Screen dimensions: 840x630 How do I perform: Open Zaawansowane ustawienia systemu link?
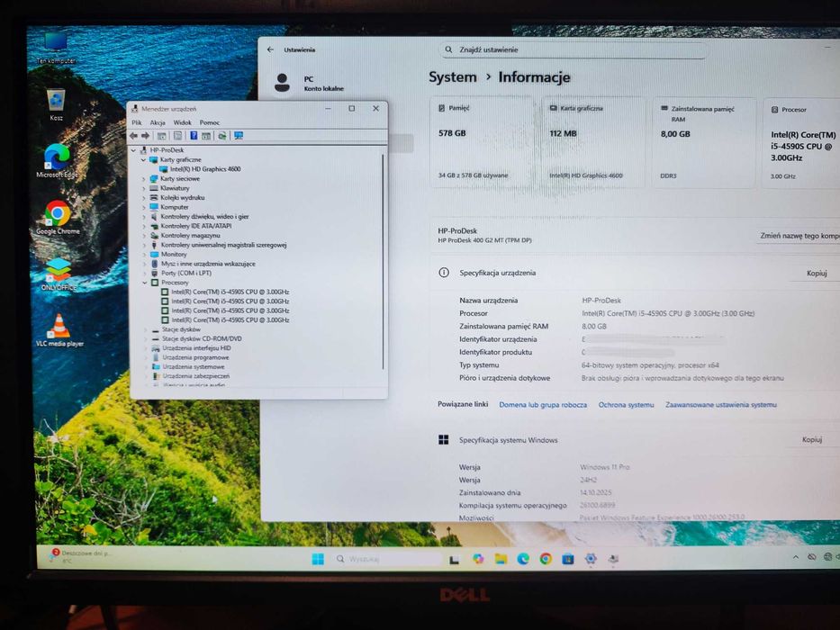pos(720,405)
